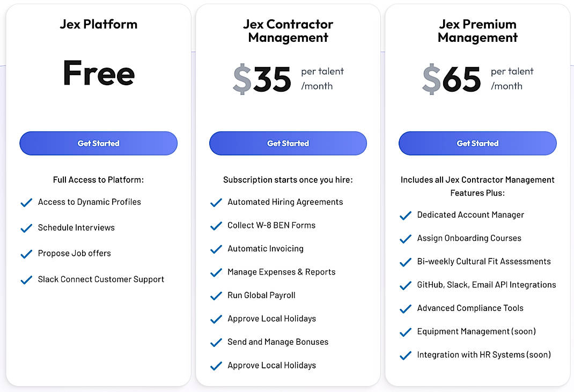Click the checkmark next to Equipment Management (soon)
This screenshot has height=392, width=574.
406,332
